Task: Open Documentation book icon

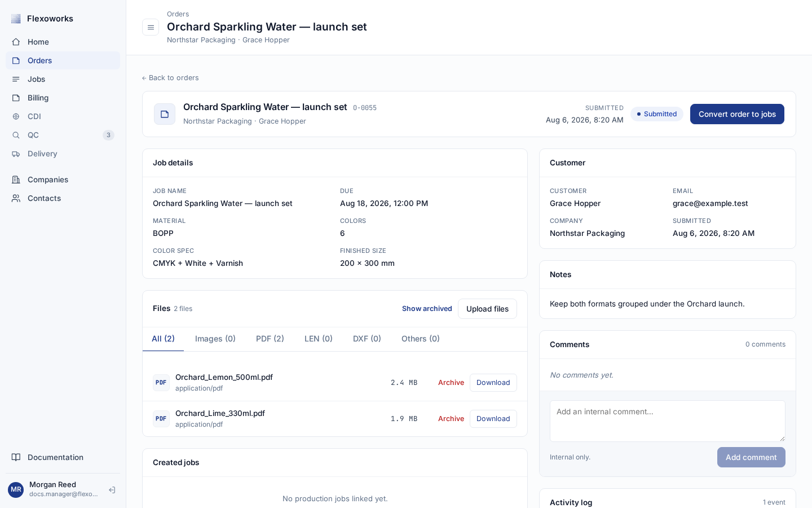Action: tap(16, 457)
